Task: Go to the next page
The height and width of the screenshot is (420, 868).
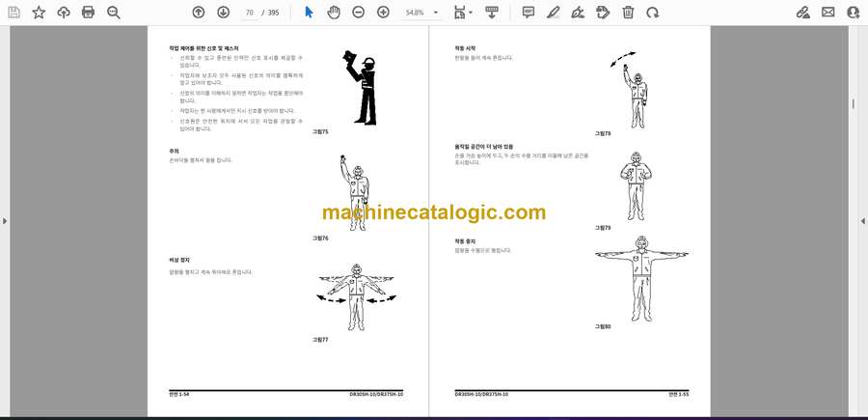Action: point(223,13)
